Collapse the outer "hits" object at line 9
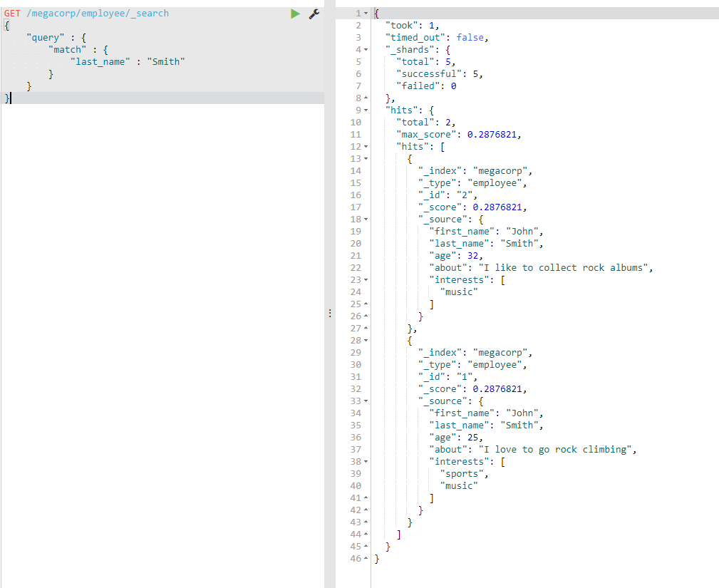The image size is (719, 588). click(366, 110)
